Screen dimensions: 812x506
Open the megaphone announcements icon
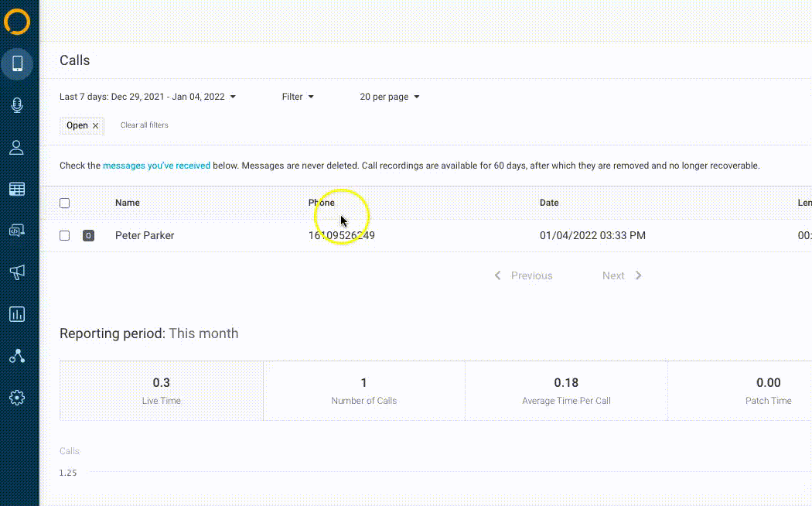coord(17,272)
